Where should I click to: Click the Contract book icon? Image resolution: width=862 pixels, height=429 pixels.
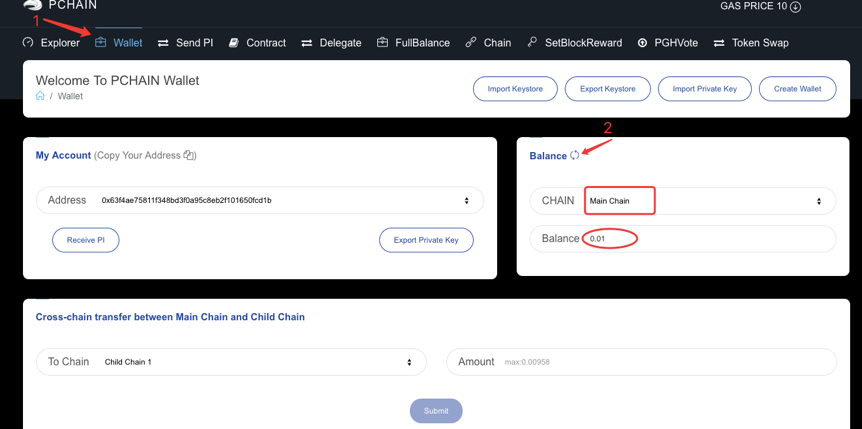234,42
